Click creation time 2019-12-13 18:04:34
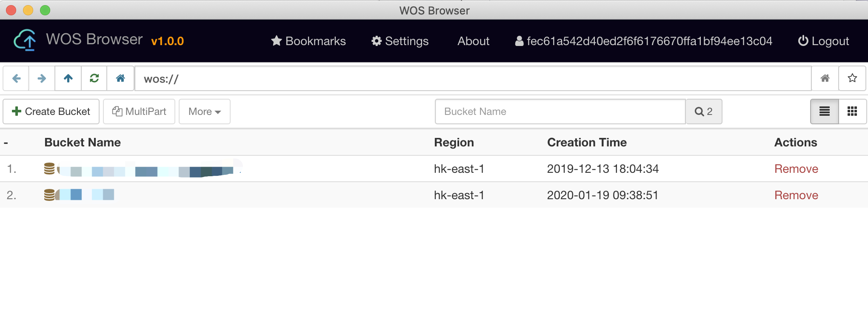The height and width of the screenshot is (309, 868). click(603, 169)
